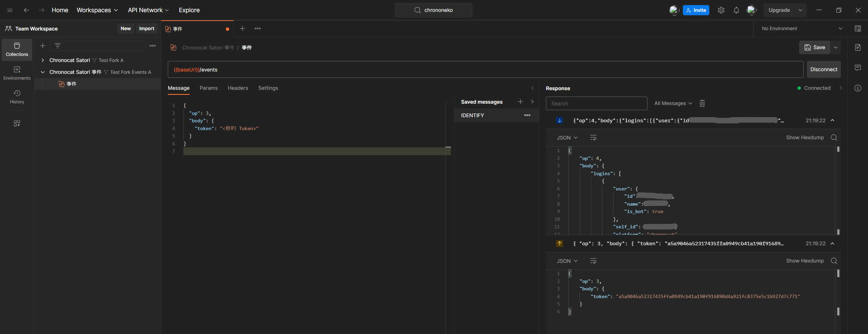The height and width of the screenshot is (334, 868).
Task: Open a new request tab with plus
Action: pos(242,28)
